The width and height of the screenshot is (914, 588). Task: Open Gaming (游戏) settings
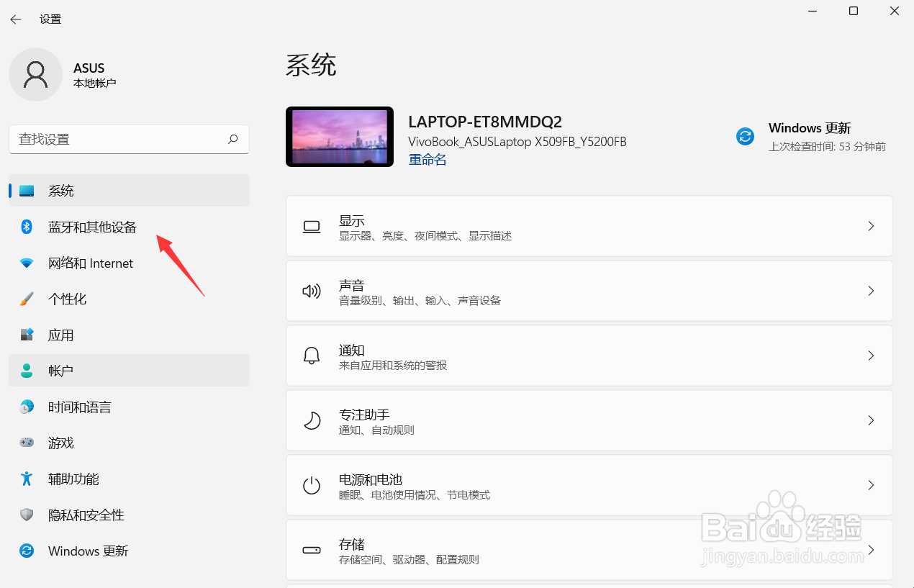pos(60,443)
